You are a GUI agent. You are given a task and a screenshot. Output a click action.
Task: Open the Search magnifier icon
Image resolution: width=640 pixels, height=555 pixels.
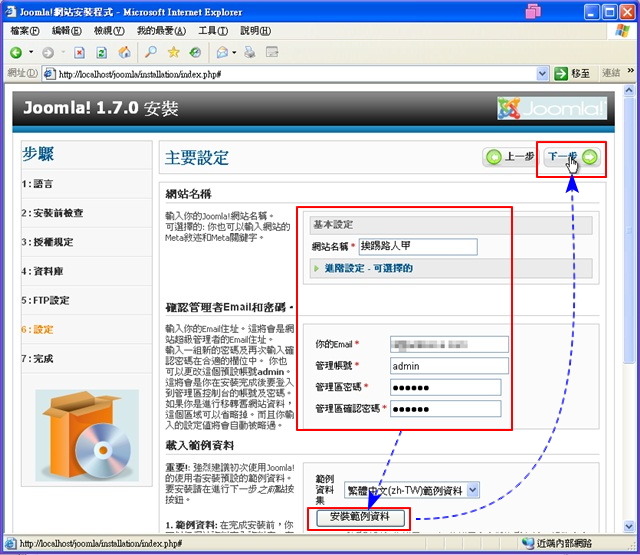click(151, 52)
